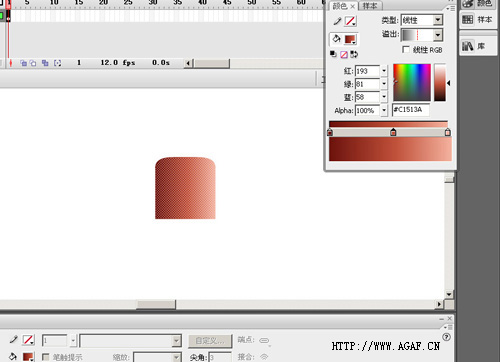The height and width of the screenshot is (362, 500).
Task: Open the stroke style dropdown in Properties
Action: click(x=130, y=341)
